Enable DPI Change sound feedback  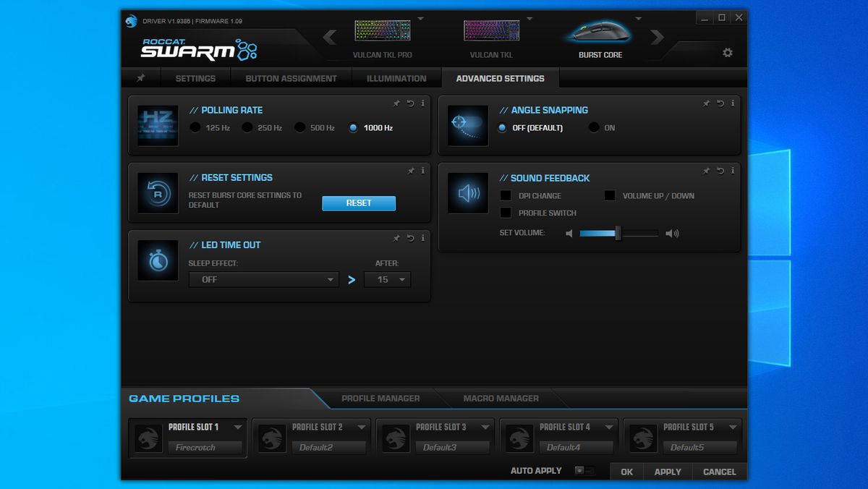pos(506,196)
